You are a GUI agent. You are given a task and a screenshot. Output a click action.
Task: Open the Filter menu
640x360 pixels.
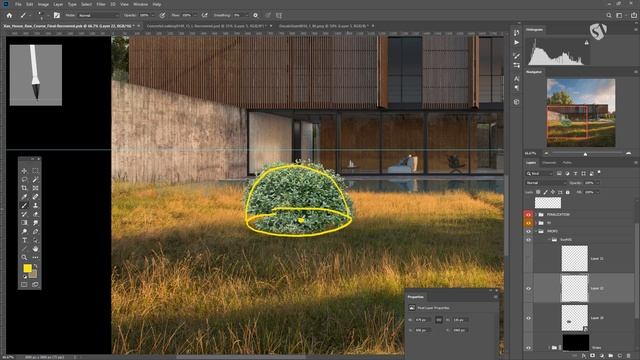click(x=101, y=4)
